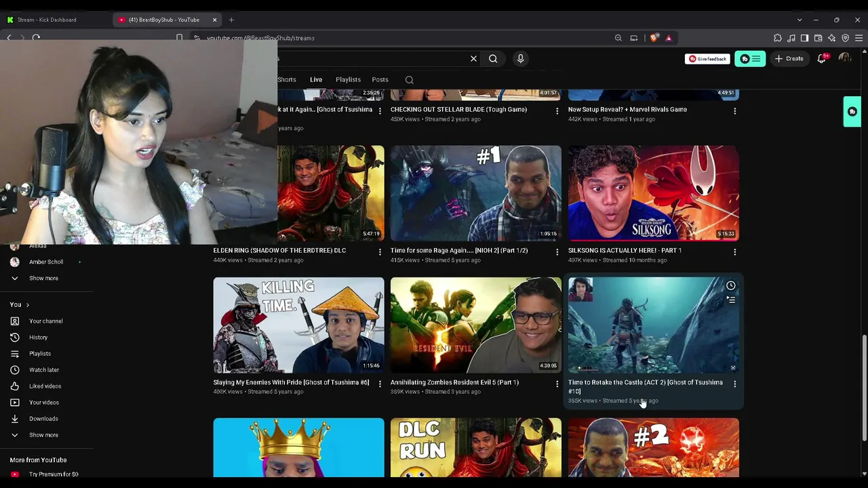Open browser extensions puzzle icon

[778, 38]
